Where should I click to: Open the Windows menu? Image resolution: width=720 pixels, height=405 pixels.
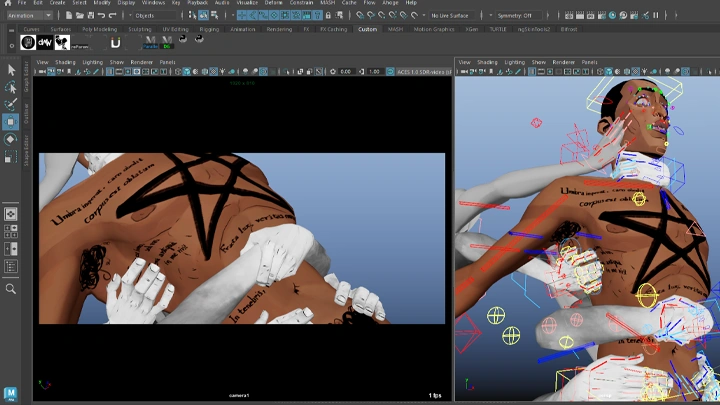coord(153,3)
